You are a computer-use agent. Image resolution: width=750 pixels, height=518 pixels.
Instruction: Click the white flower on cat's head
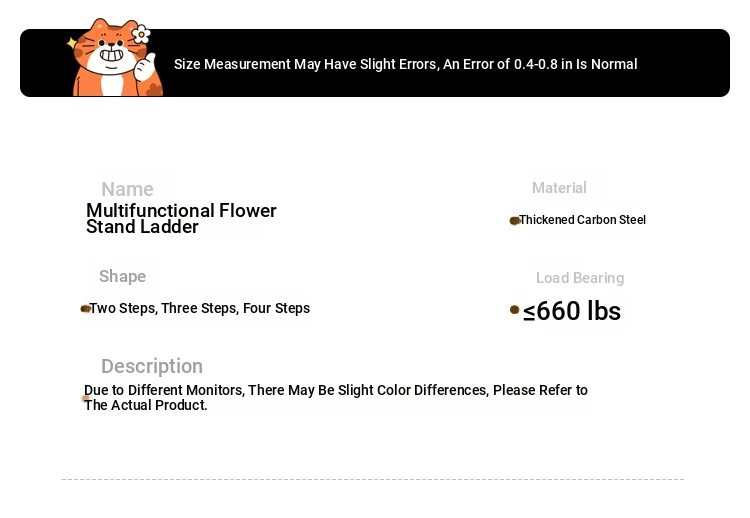[141, 34]
